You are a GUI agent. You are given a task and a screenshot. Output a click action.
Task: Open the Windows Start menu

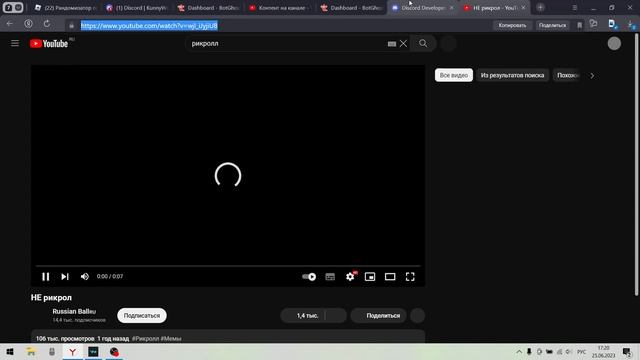coord(10,351)
